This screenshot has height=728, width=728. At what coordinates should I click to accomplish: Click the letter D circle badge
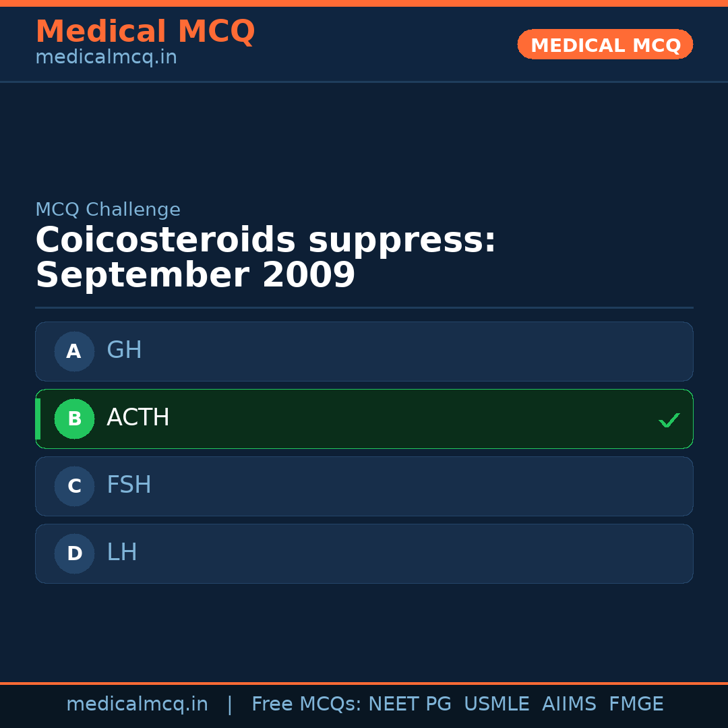coord(74,553)
